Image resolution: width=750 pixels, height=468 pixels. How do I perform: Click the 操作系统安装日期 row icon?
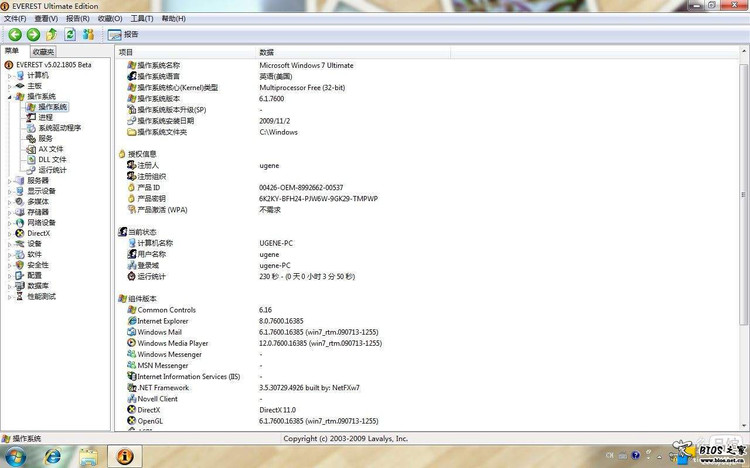(132, 121)
